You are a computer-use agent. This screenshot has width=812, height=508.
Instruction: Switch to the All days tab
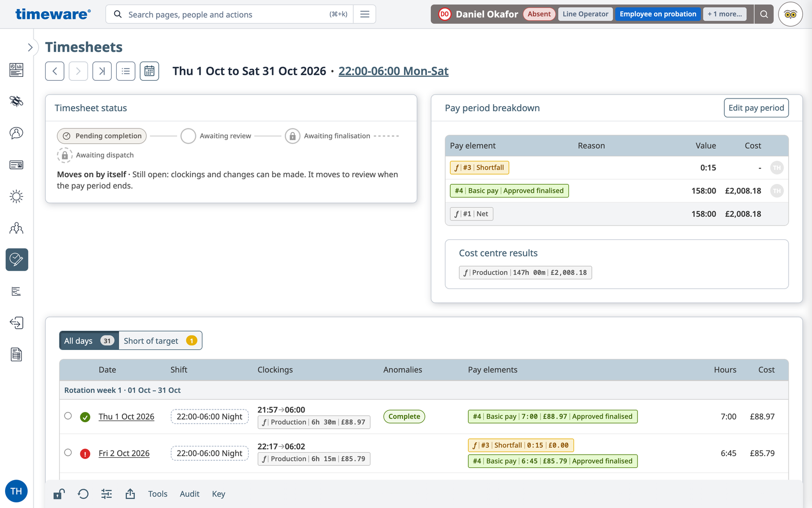(89, 341)
